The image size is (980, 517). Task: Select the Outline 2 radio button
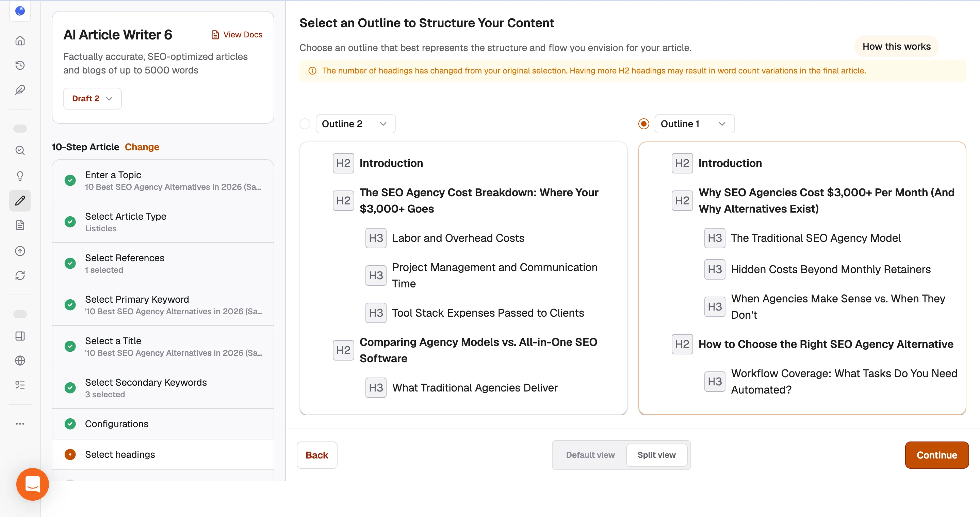305,124
